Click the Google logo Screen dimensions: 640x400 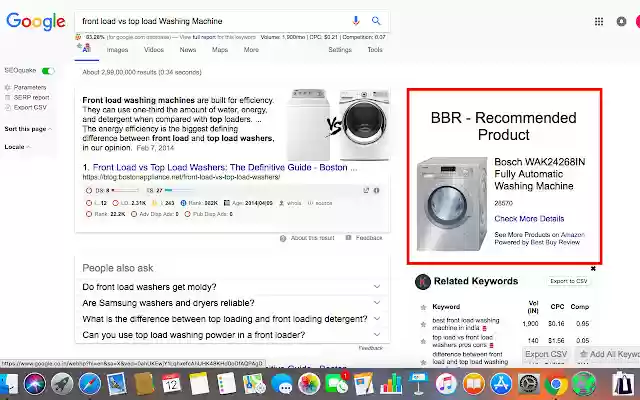tap(36, 21)
